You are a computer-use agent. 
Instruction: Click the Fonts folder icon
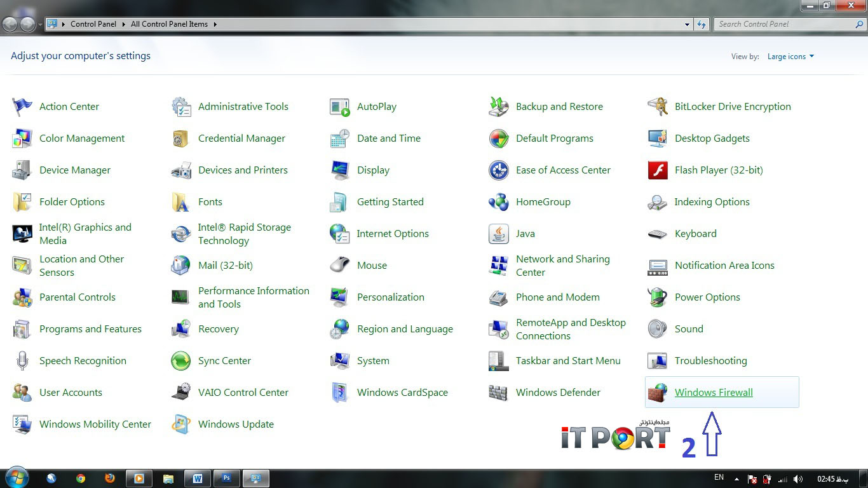181,202
